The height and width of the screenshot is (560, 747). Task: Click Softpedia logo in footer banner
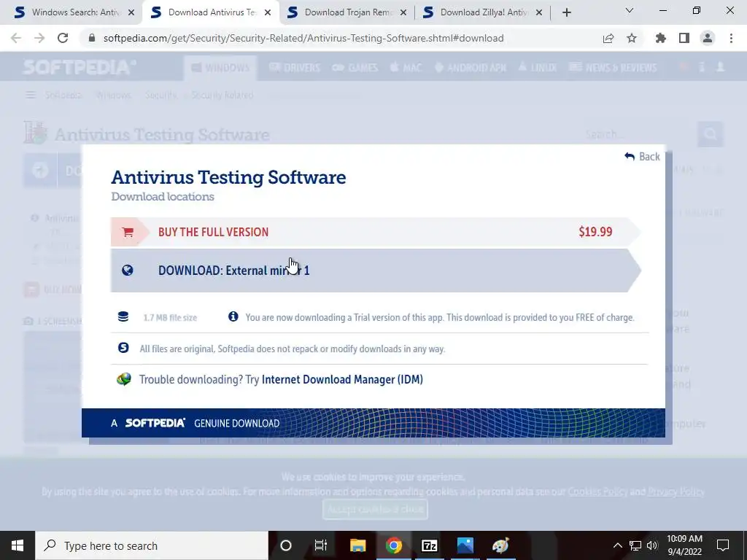click(155, 423)
